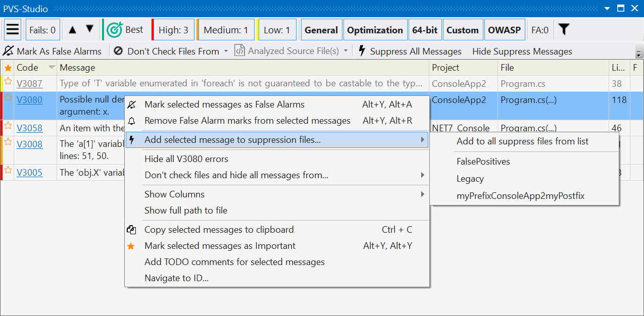Expand Don't Check Files From dropdown arrow

226,51
